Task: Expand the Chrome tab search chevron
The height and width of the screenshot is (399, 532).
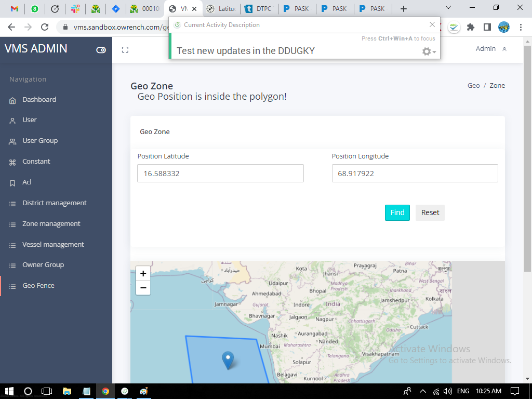Action: tap(448, 8)
